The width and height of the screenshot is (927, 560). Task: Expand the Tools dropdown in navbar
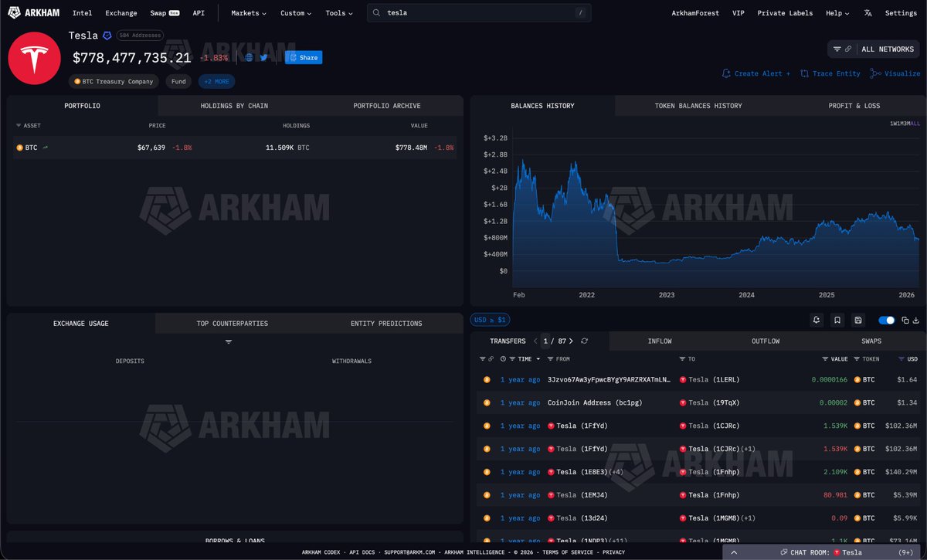click(338, 13)
